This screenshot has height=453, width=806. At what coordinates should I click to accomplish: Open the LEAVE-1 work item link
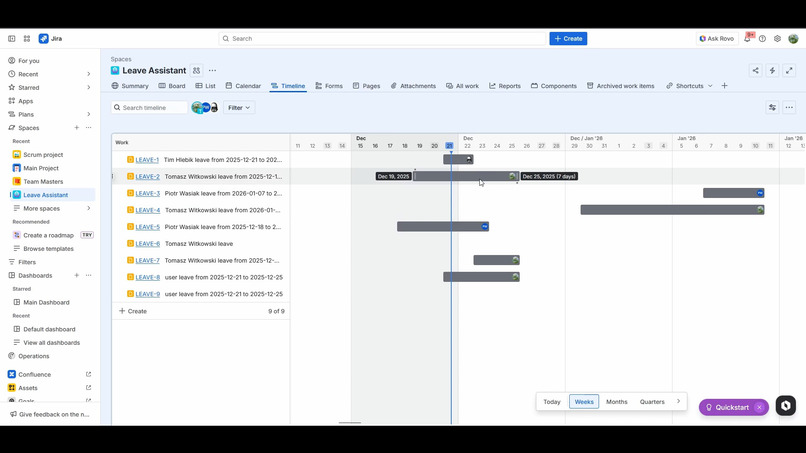click(x=147, y=160)
